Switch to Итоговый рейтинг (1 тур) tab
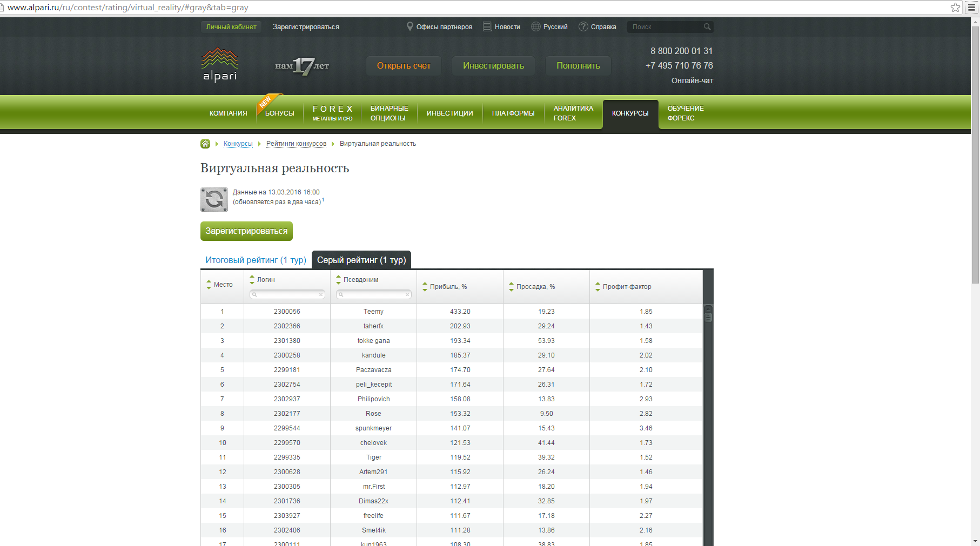The height and width of the screenshot is (546, 980). 256,260
